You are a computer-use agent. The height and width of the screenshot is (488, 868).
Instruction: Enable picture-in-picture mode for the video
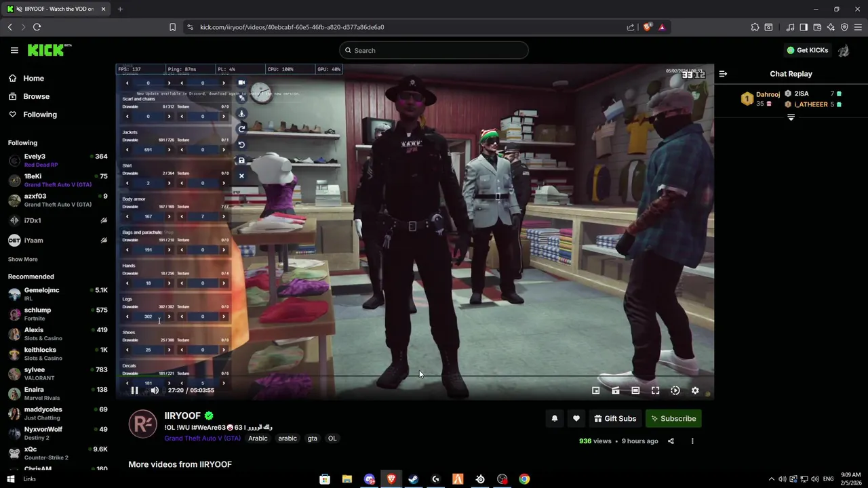click(x=595, y=390)
